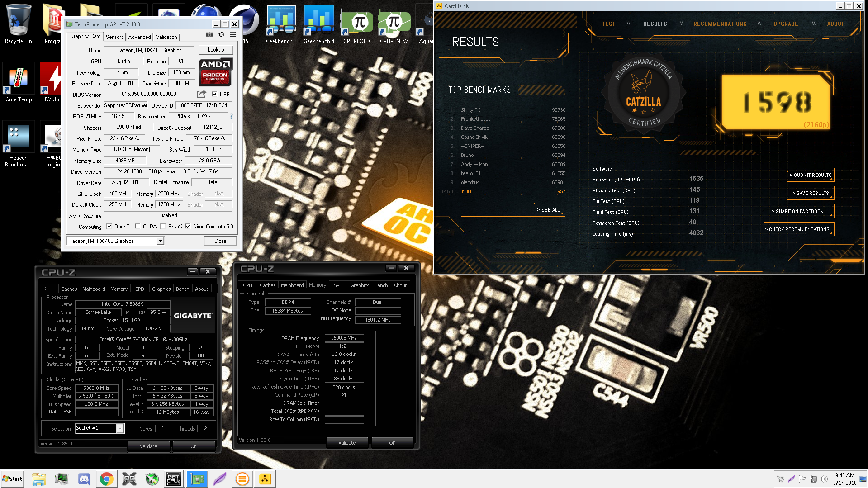Open the Socket #1 selection dropdown

coord(120,428)
